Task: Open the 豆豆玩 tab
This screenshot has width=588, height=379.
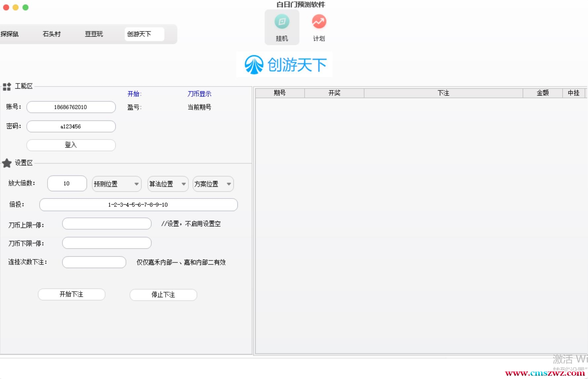Action: (x=94, y=34)
